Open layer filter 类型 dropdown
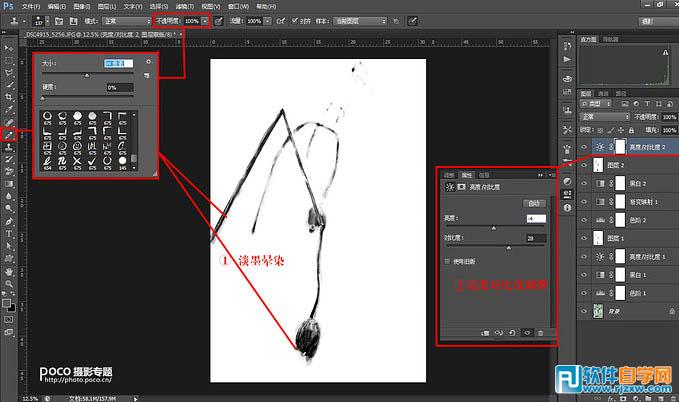 click(x=595, y=104)
